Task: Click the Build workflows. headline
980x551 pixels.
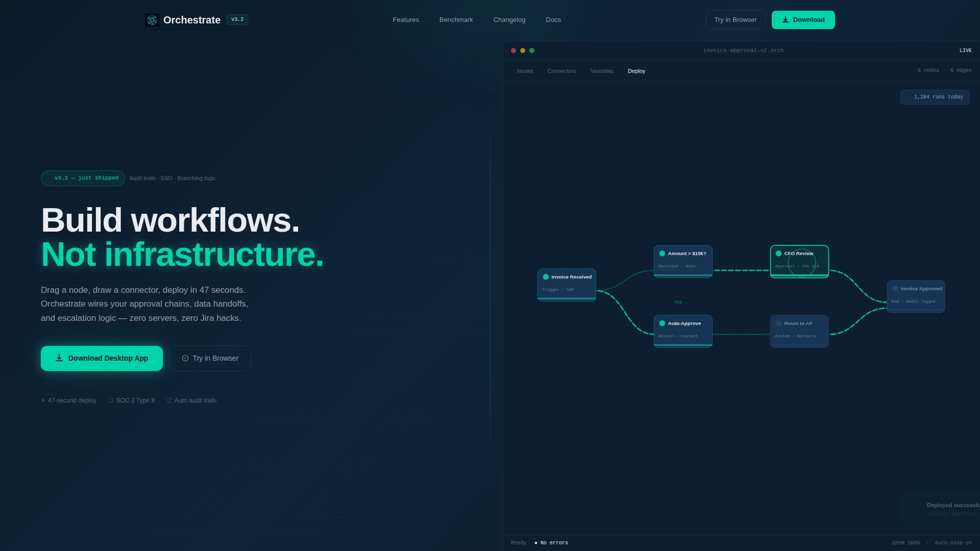Action: (x=170, y=220)
